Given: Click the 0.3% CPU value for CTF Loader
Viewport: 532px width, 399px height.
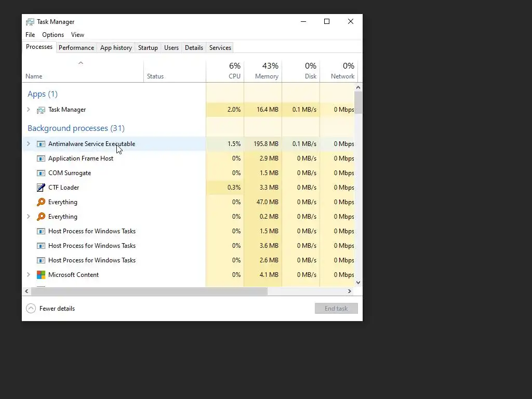Looking at the screenshot, I should [x=234, y=187].
